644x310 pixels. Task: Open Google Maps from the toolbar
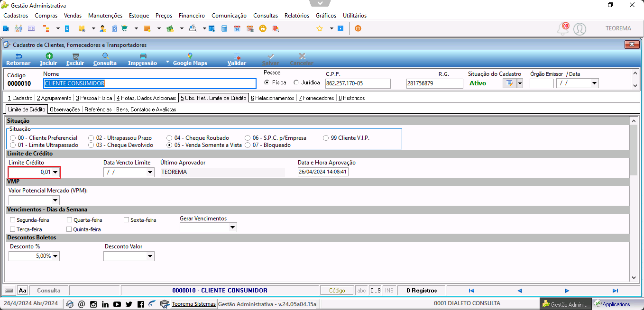tap(190, 59)
